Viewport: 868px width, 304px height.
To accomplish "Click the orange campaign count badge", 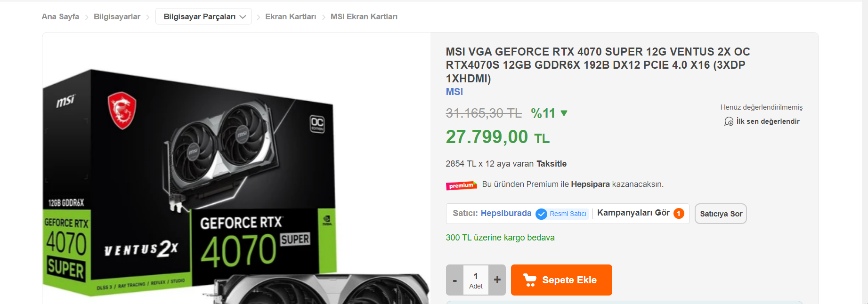I will coord(679,214).
